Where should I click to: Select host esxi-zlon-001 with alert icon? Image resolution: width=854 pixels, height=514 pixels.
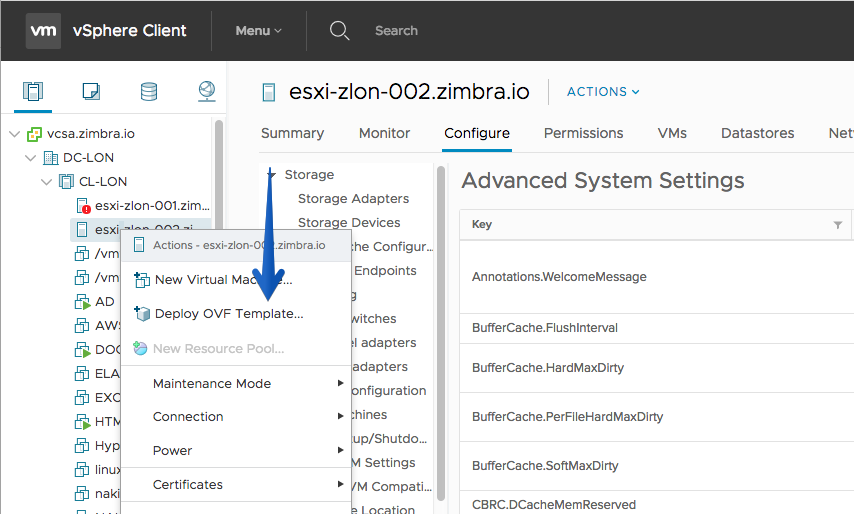[143, 205]
